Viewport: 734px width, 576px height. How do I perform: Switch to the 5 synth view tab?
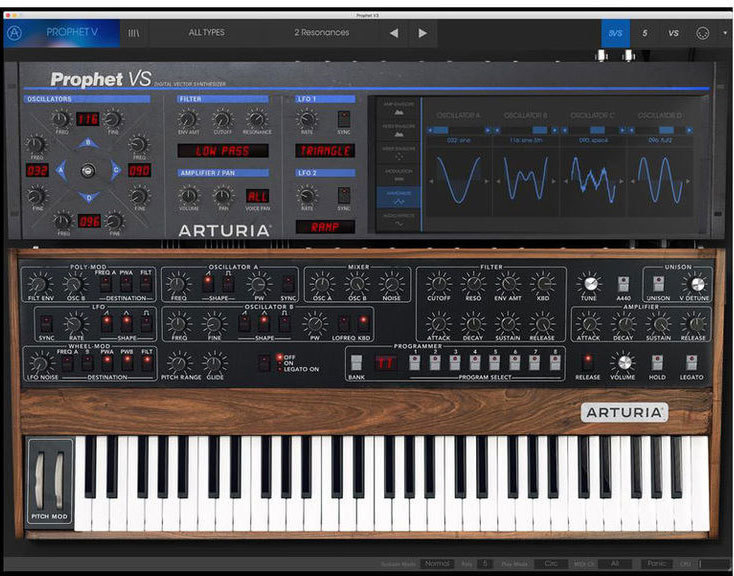point(645,33)
